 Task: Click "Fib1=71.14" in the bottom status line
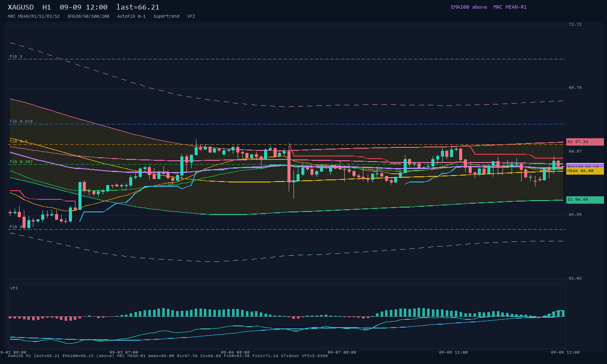(x=265, y=356)
